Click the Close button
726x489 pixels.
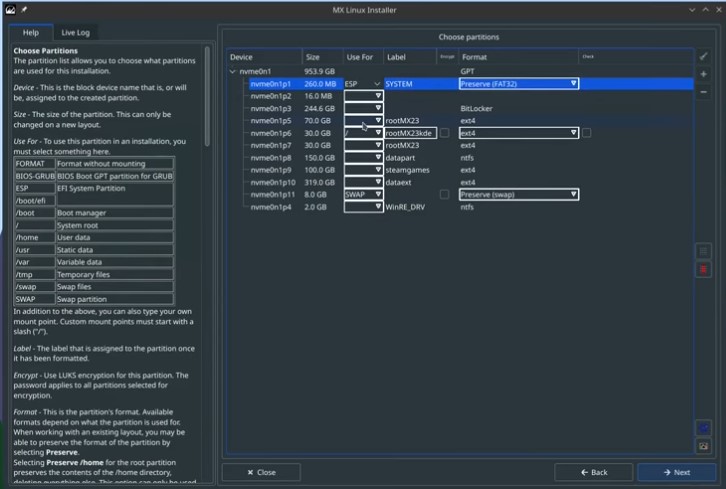(x=261, y=472)
